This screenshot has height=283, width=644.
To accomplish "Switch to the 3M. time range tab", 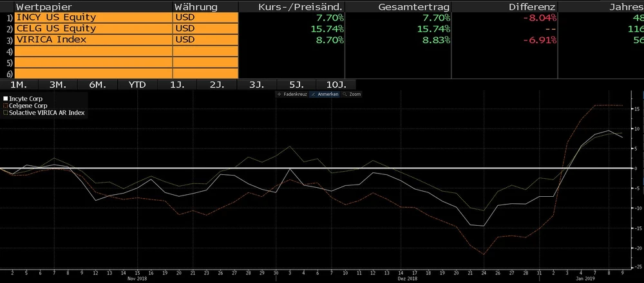I will pos(58,85).
